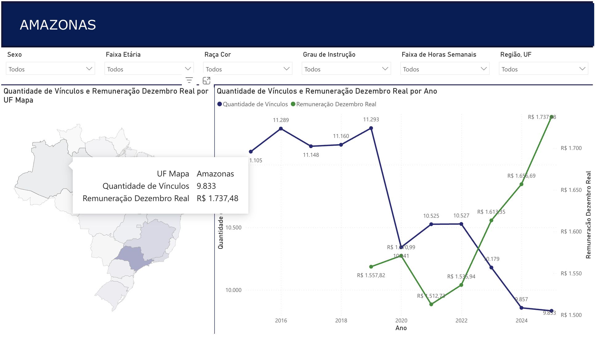Click the 11.289 data point for 2016
This screenshot has width=596, height=364.
pos(281,129)
